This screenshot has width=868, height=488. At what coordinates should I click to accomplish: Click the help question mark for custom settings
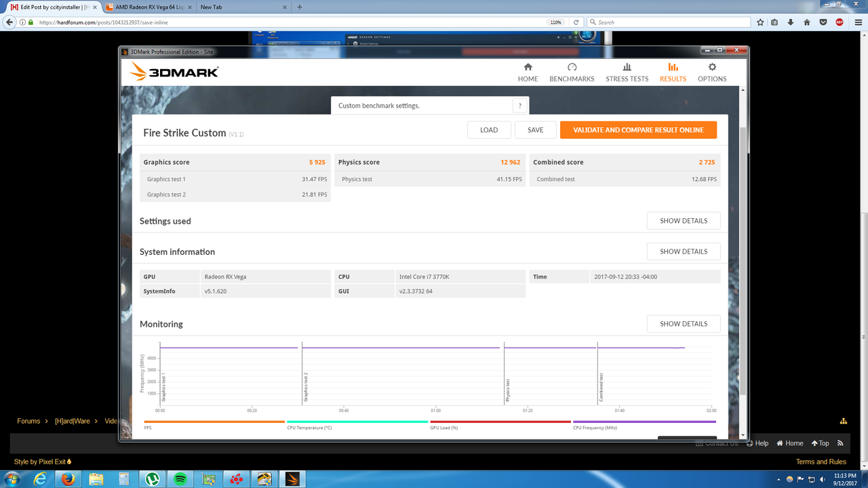pos(520,106)
